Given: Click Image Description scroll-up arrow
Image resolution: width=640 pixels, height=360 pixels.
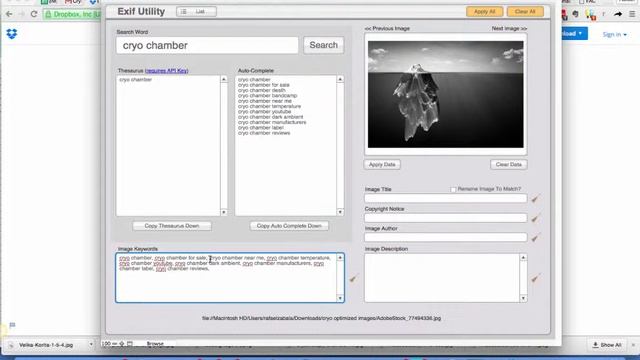Looking at the screenshot, I should coord(523,258).
